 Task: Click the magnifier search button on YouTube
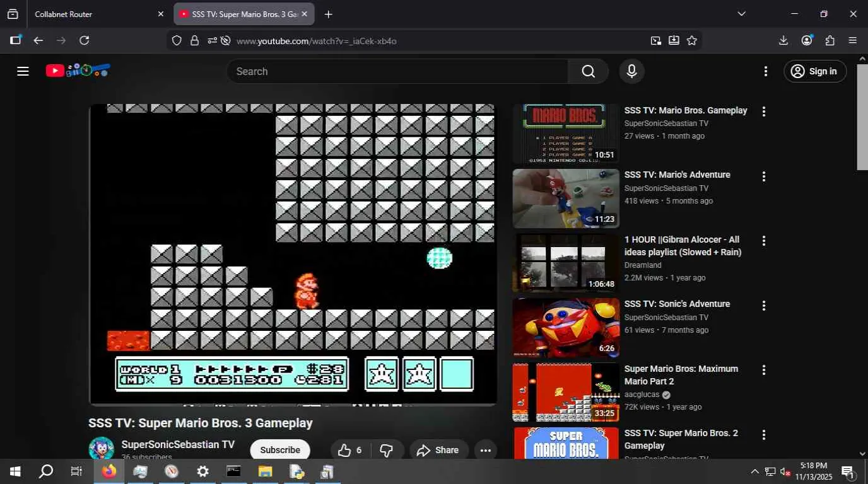[x=588, y=71]
